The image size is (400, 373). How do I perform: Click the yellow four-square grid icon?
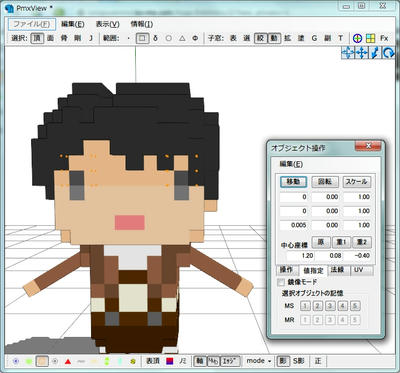pos(370,38)
